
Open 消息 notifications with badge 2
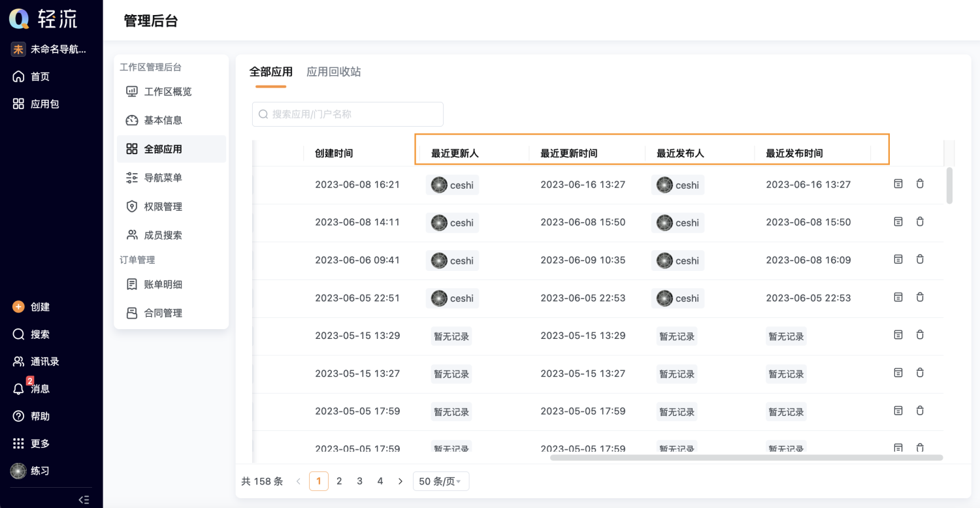coord(31,389)
